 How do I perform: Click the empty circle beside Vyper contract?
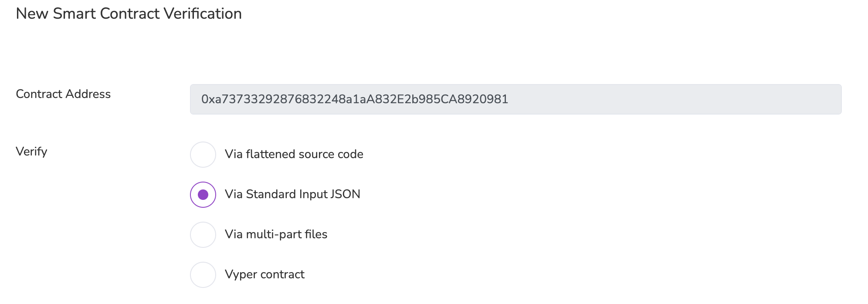203,275
